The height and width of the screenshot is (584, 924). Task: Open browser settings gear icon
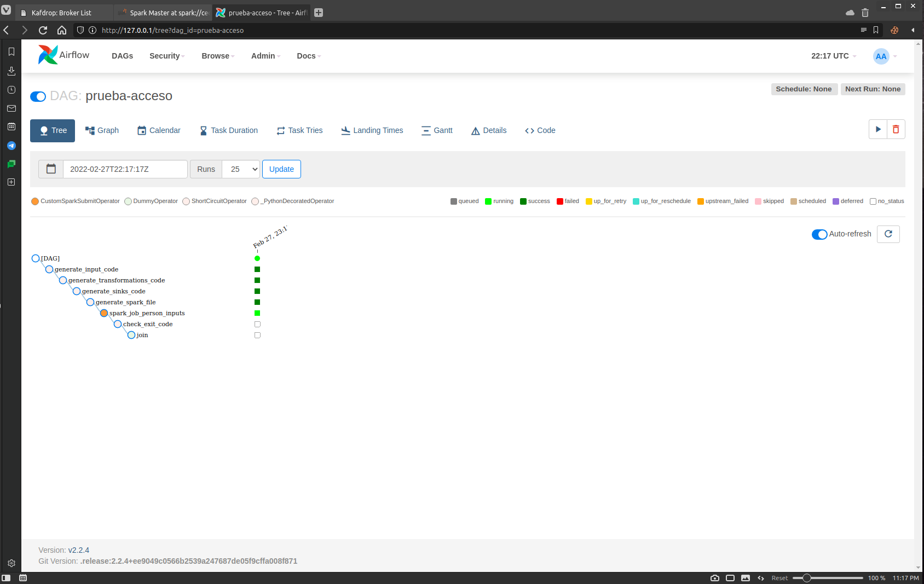(x=11, y=563)
